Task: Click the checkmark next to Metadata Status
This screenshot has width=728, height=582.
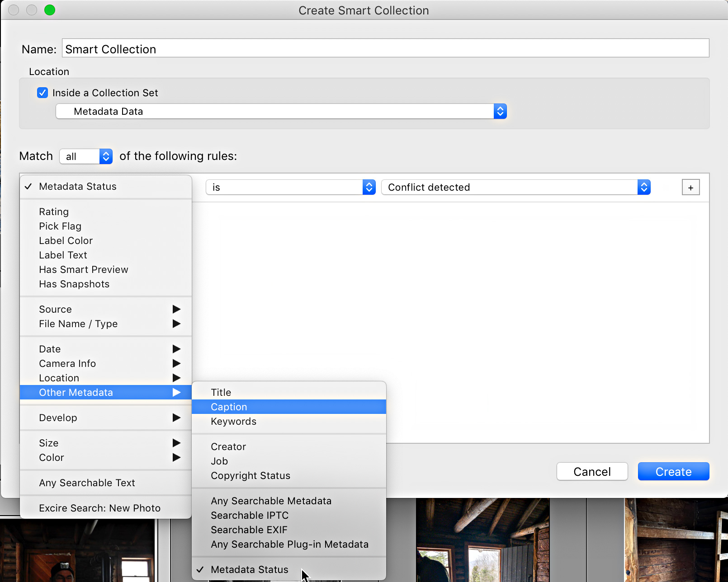Action: tap(28, 186)
